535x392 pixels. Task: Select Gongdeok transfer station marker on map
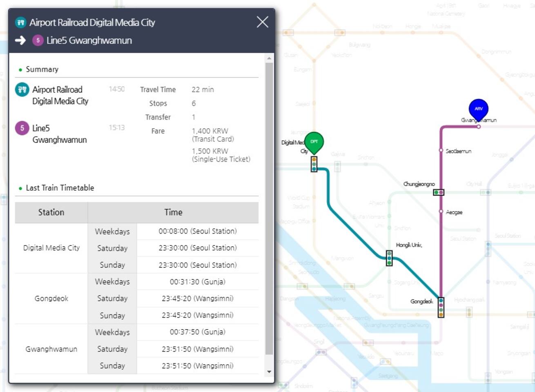point(441,307)
